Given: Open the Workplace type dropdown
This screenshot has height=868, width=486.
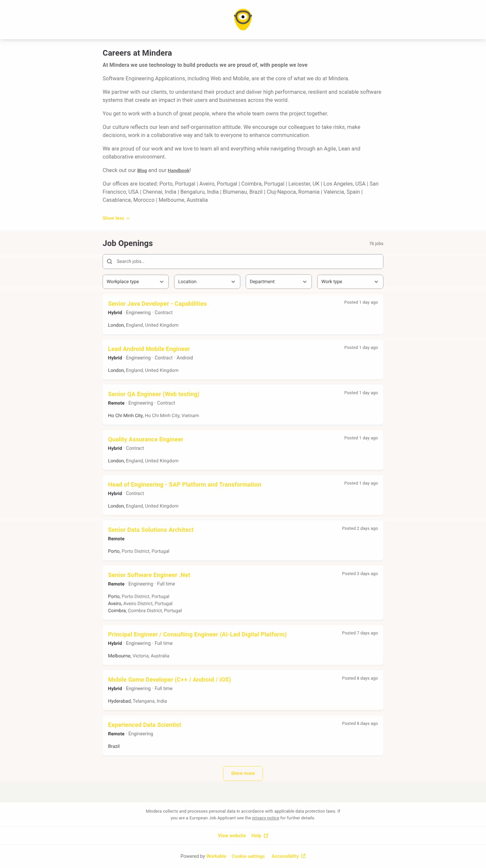Looking at the screenshot, I should tap(136, 282).
